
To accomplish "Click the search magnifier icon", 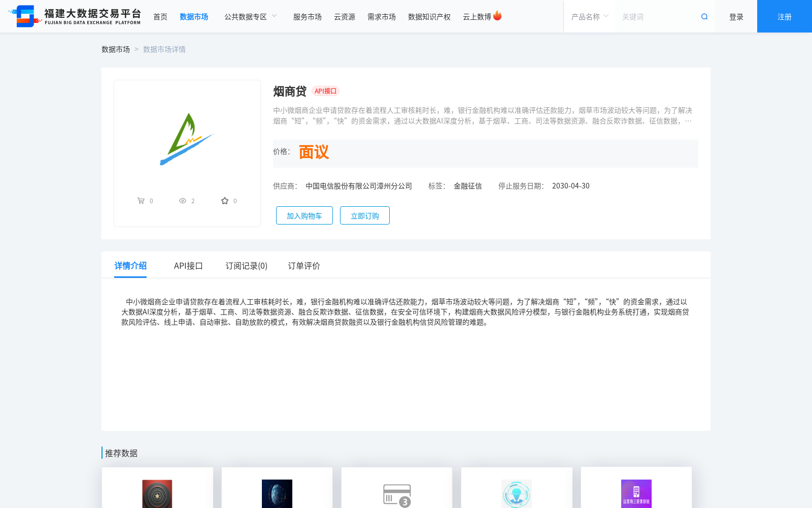I will (704, 17).
